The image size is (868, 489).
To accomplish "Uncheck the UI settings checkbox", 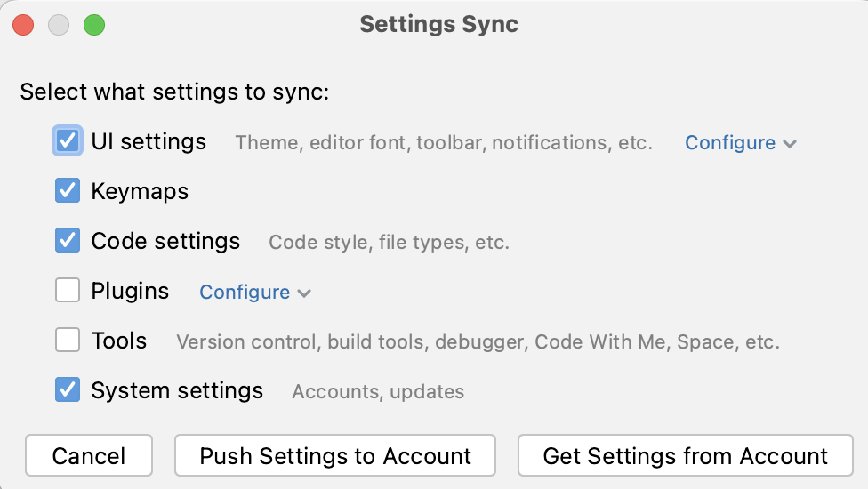I will (68, 141).
